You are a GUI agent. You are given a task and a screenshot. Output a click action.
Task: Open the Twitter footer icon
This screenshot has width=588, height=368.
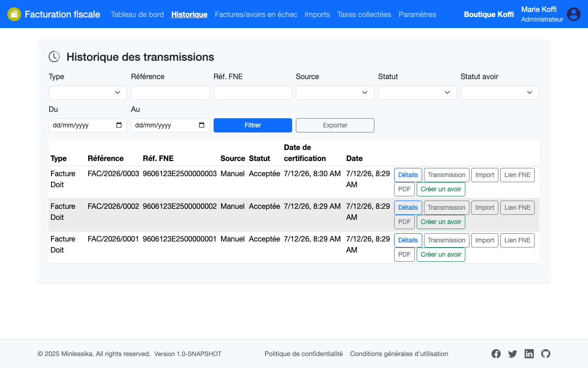[513, 354]
